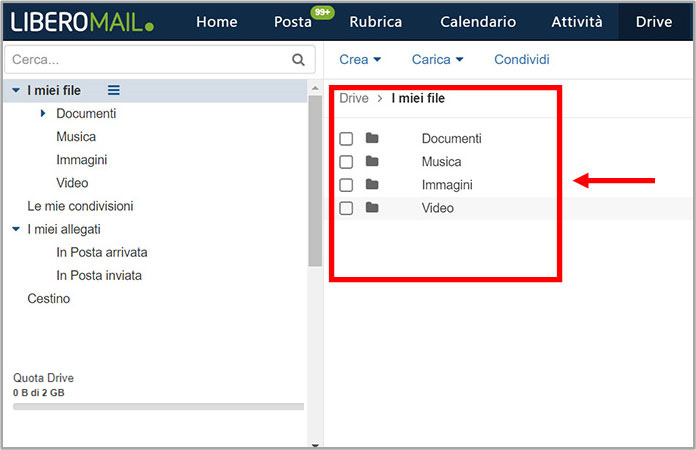Click inside the Cerca search field
The height and width of the screenshot is (450, 696).
[145, 60]
